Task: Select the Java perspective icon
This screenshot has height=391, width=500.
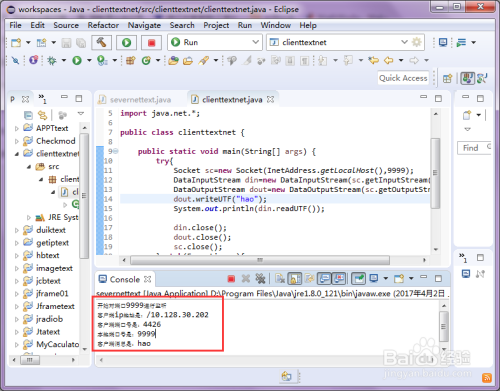Action: [467, 78]
